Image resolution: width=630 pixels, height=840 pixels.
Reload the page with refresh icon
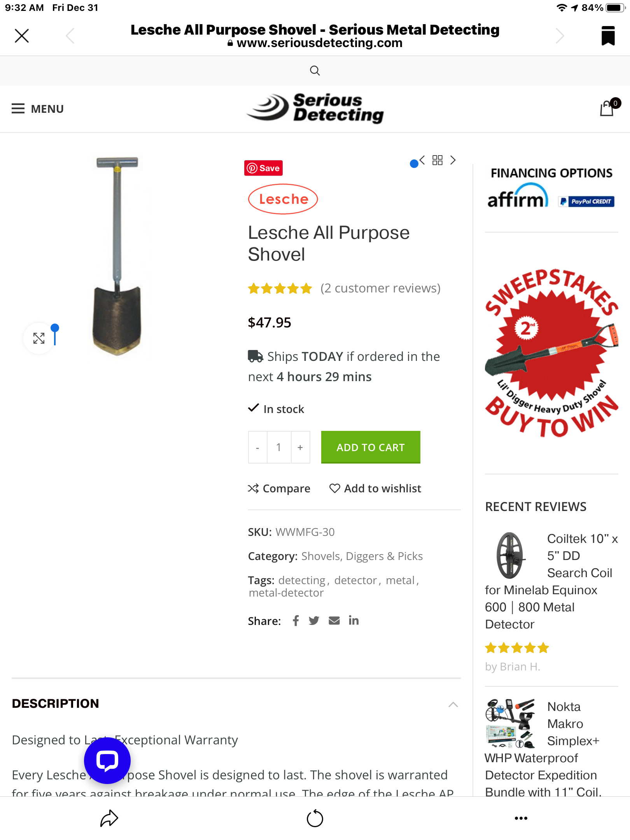[x=315, y=818]
